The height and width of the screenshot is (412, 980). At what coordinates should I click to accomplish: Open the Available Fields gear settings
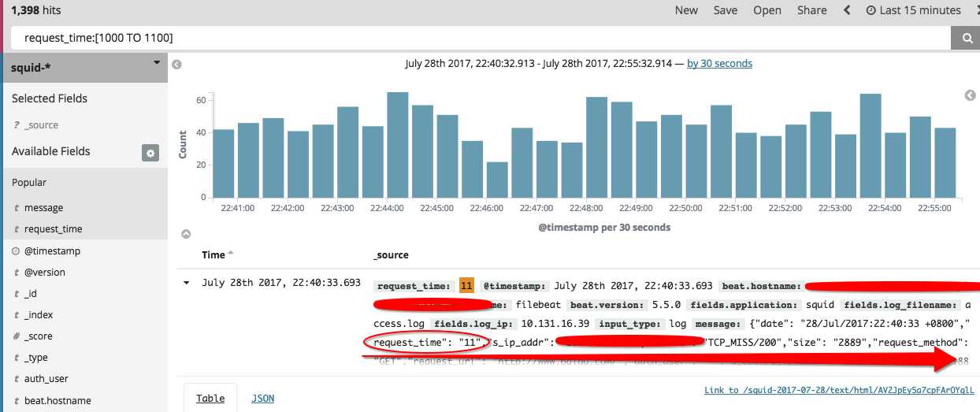coord(150,153)
